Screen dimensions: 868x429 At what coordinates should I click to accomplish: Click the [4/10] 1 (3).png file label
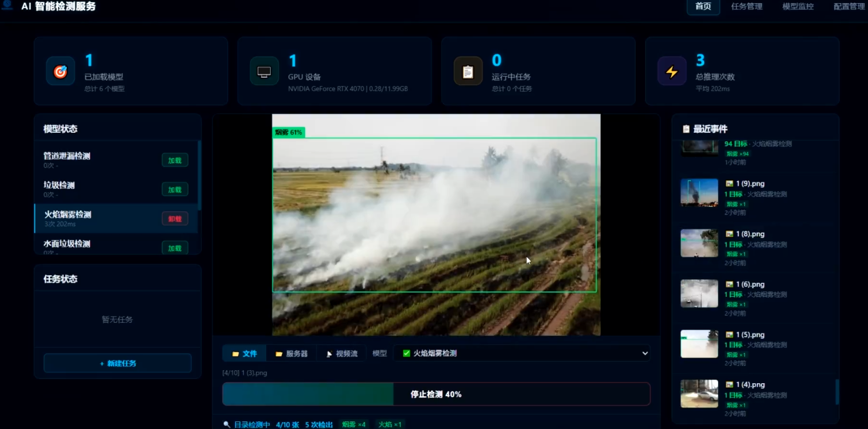coord(244,373)
